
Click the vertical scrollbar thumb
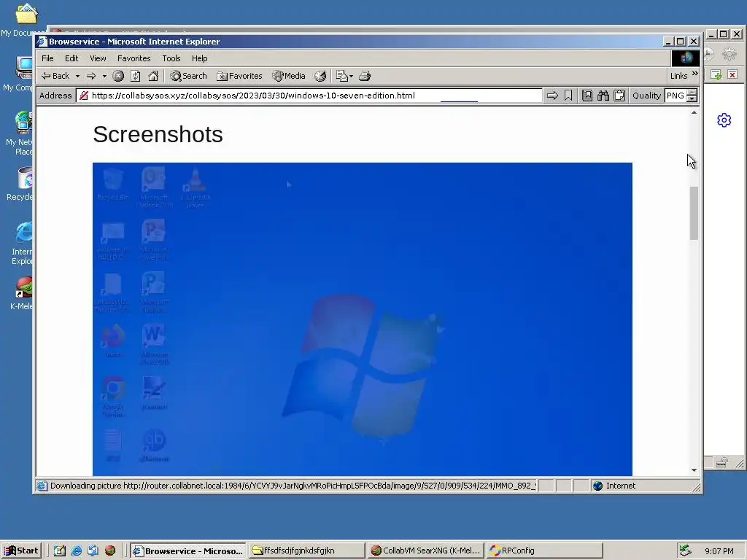[x=694, y=214]
